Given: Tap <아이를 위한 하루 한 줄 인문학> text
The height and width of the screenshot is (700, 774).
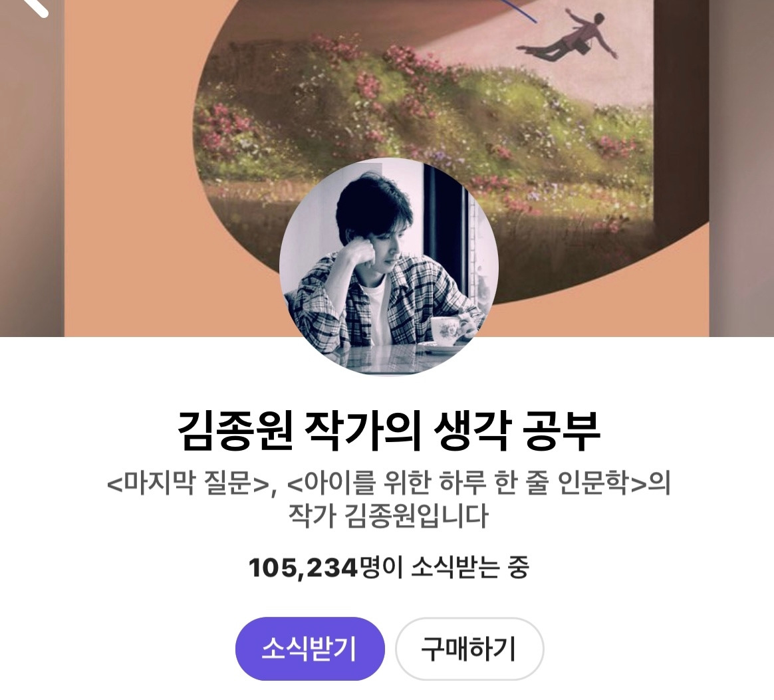Looking at the screenshot, I should [x=467, y=484].
